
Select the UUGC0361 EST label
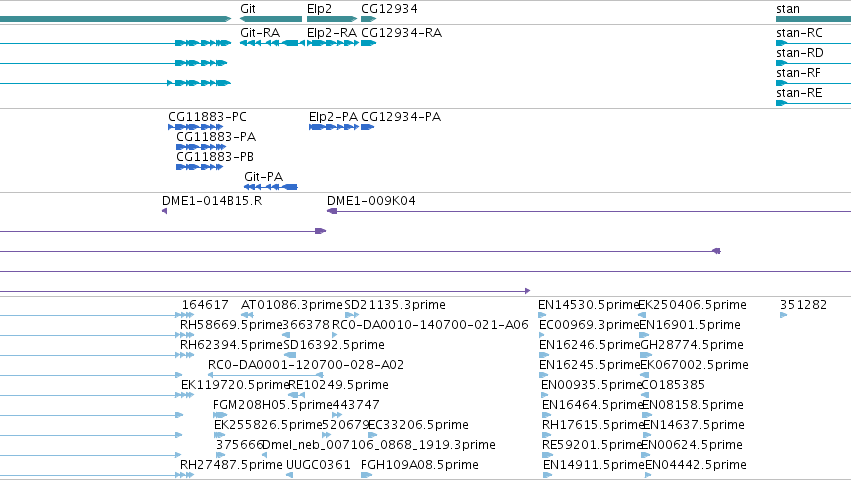click(x=318, y=466)
